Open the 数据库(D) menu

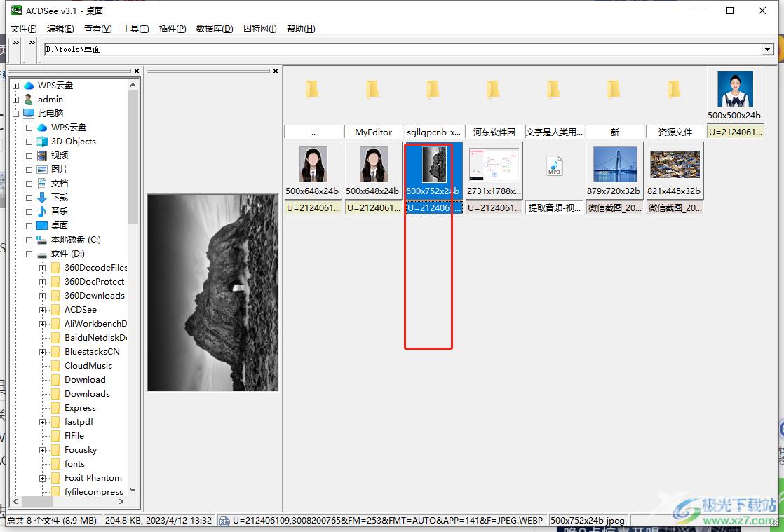point(215,29)
